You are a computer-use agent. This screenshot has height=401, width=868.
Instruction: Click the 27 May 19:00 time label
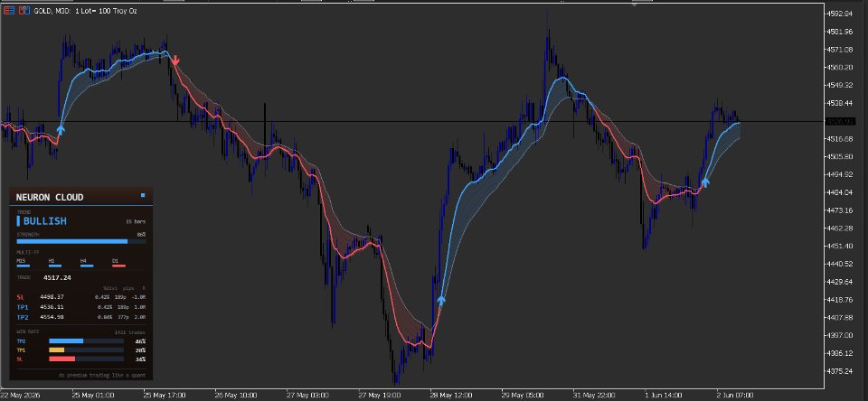[x=380, y=396]
